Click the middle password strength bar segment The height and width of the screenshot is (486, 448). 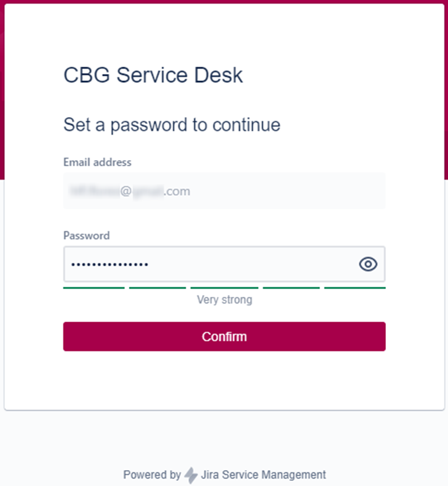pyautogui.click(x=225, y=288)
